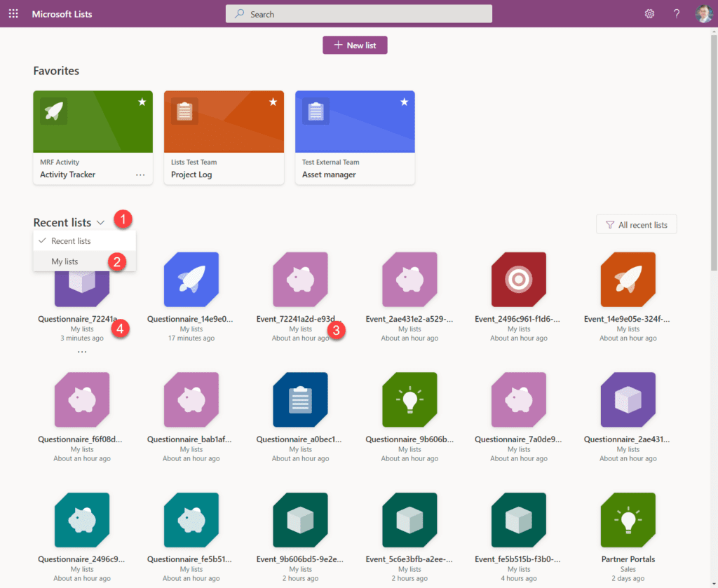Viewport: 718px width, 588px height.
Task: Open the Questionnaire_72241a list icon
Action: 82,289
